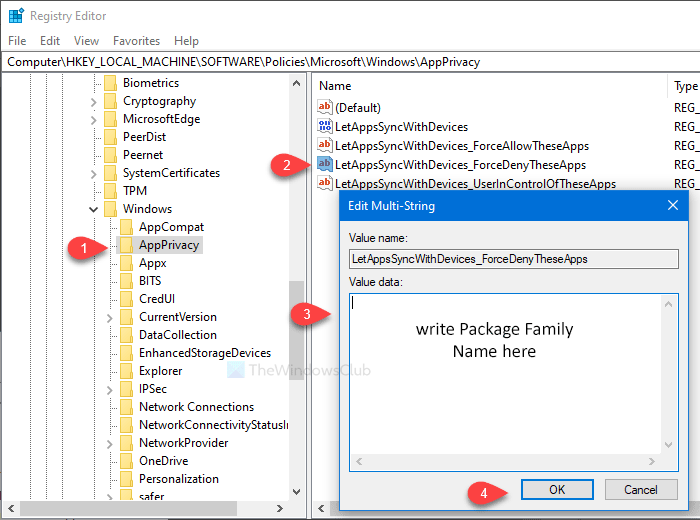Screen dimensions: 700x520
Task: Open the Help menu
Action: coord(186,41)
